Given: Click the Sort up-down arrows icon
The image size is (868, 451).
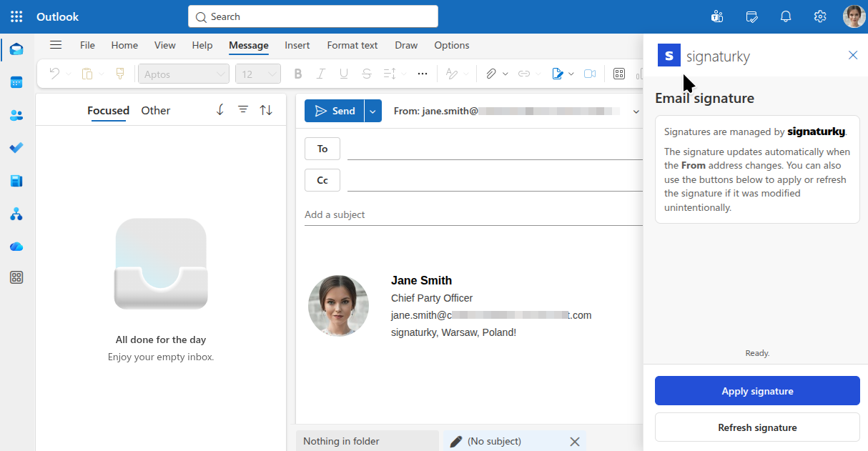Looking at the screenshot, I should [x=266, y=109].
